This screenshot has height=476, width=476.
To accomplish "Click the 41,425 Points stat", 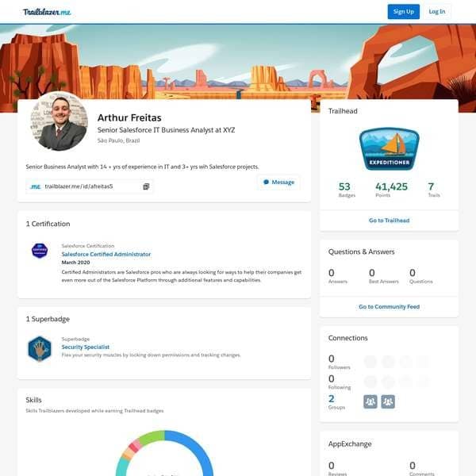I will point(390,190).
